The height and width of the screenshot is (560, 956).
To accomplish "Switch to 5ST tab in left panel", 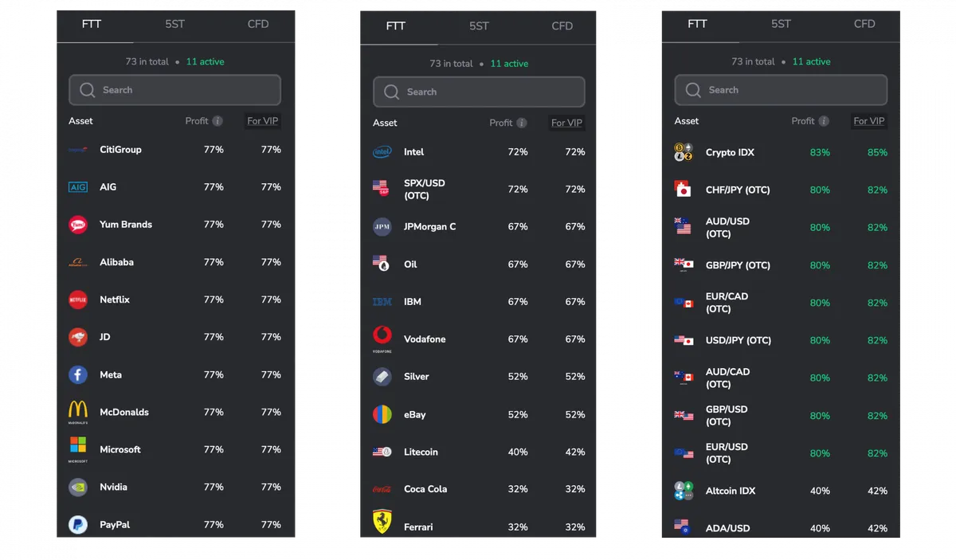I will 174,25.
